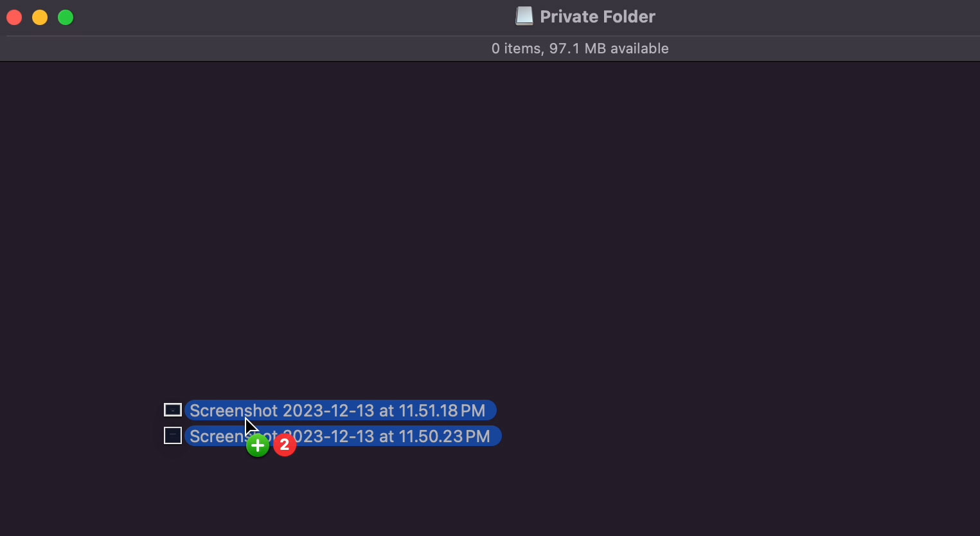Viewport: 980px width, 536px height.
Task: Click the '97.1 MB available' status text
Action: point(609,49)
